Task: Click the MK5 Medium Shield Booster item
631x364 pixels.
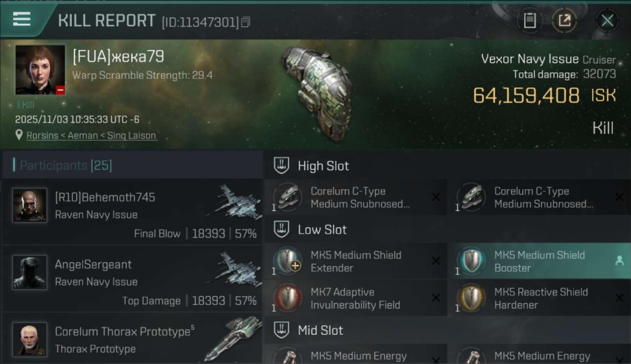Action: click(x=539, y=261)
